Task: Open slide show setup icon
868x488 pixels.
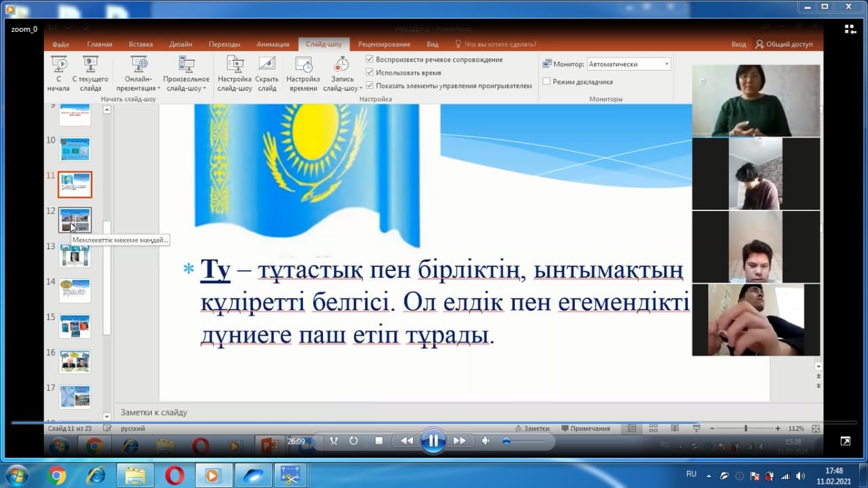Action: point(235,65)
